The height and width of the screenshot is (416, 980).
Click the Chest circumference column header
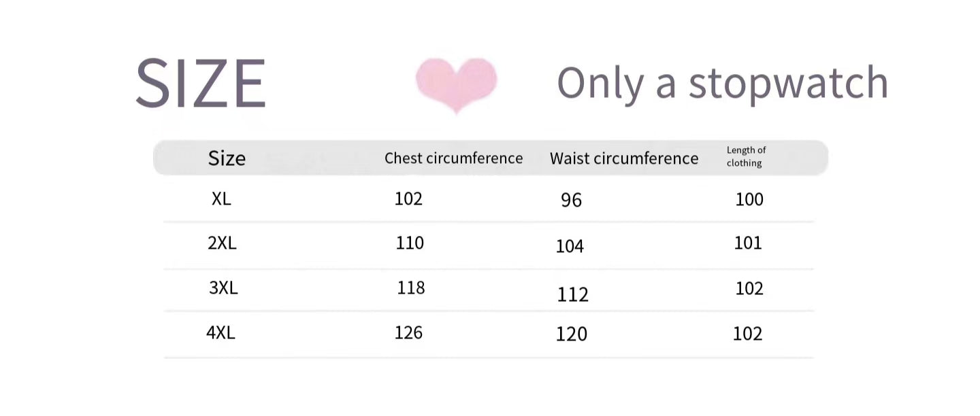tap(453, 158)
